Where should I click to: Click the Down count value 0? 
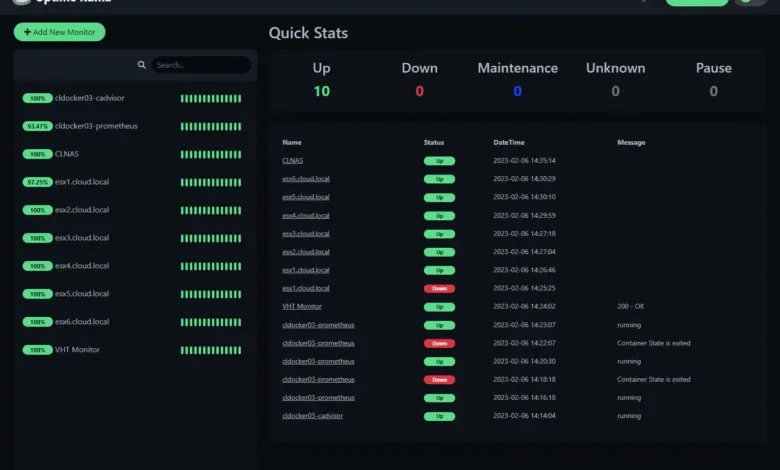pos(419,92)
